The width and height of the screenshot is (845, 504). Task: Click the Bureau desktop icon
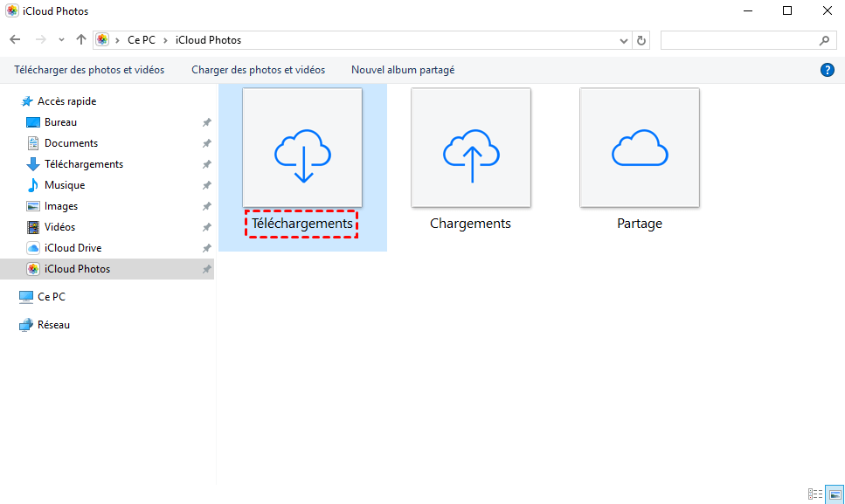pyautogui.click(x=33, y=122)
